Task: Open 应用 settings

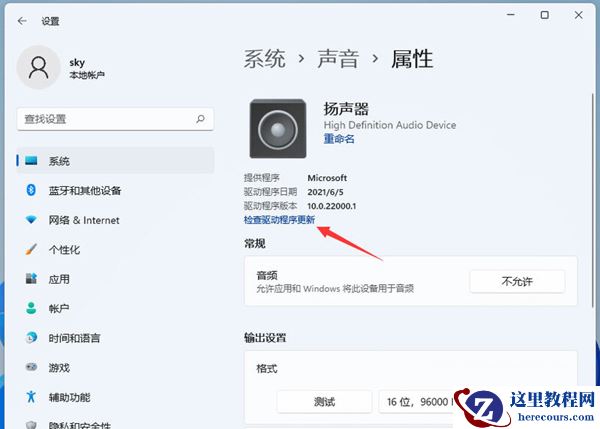Action: pyautogui.click(x=115, y=279)
